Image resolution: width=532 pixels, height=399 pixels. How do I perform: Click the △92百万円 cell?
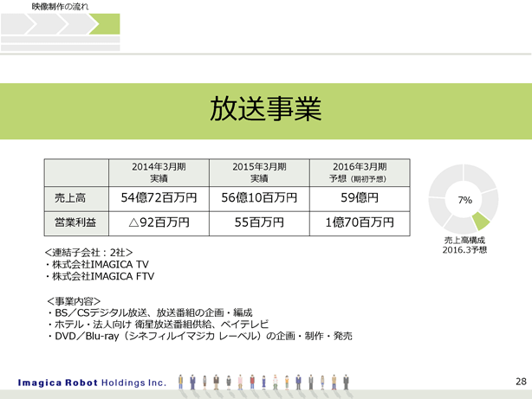pyautogui.click(x=159, y=223)
